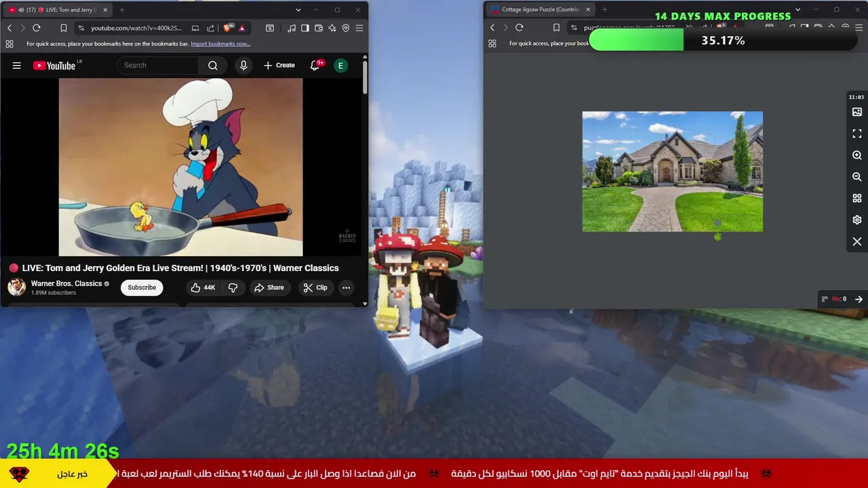
Task: Select the Cottage Jigsaw Puzzle tab
Action: tap(539, 9)
